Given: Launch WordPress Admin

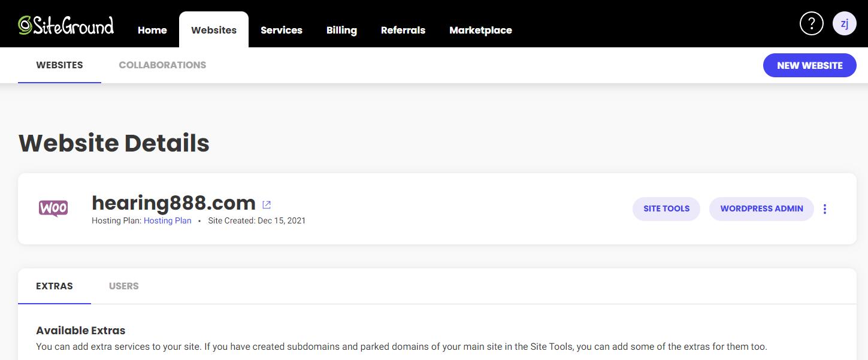Looking at the screenshot, I should [x=761, y=208].
